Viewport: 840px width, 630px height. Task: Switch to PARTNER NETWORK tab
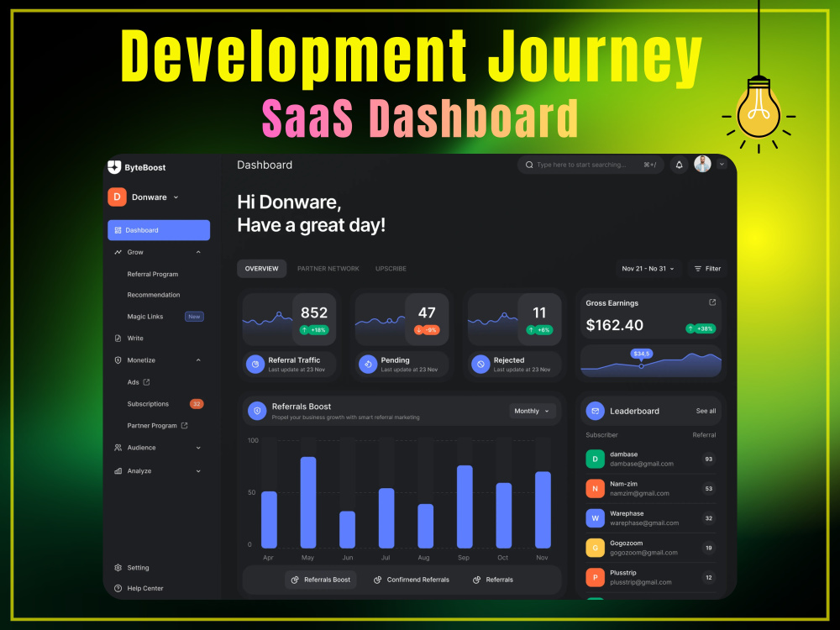tap(328, 269)
